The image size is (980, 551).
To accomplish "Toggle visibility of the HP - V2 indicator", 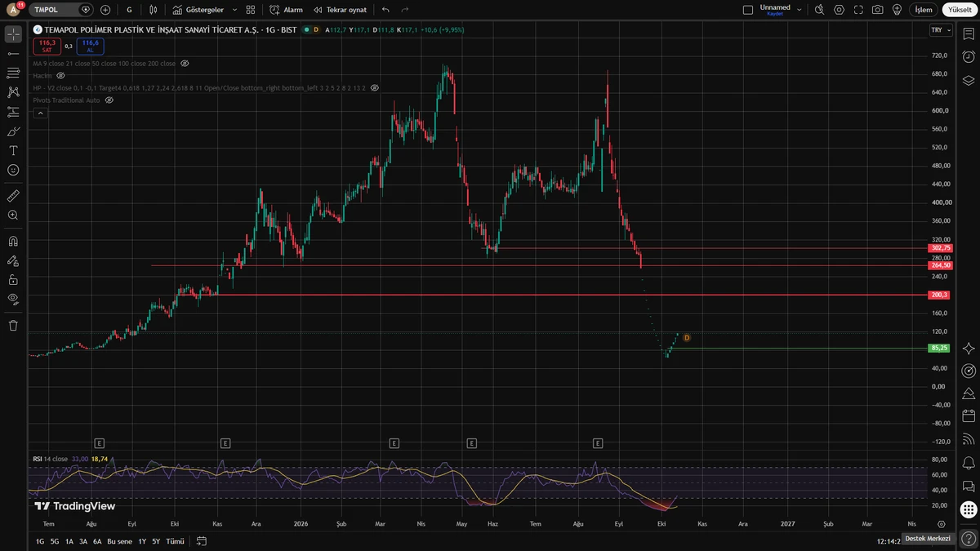I will [375, 87].
